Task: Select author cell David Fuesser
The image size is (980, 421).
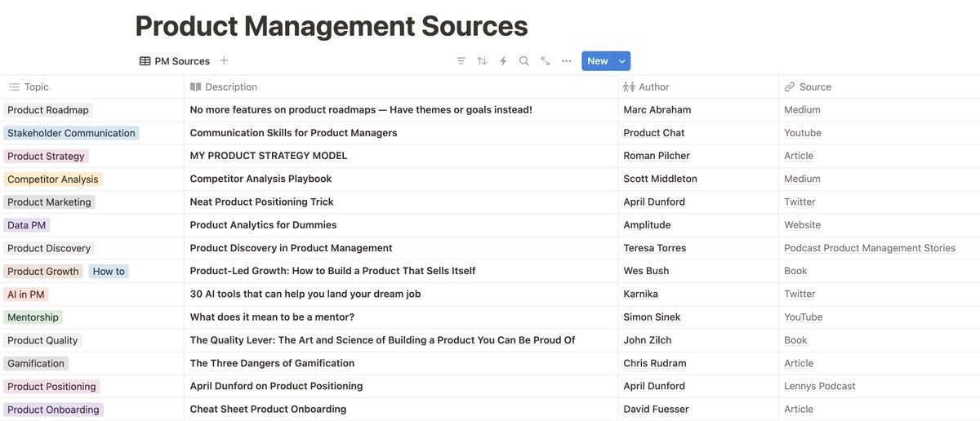Action: pyautogui.click(x=656, y=410)
